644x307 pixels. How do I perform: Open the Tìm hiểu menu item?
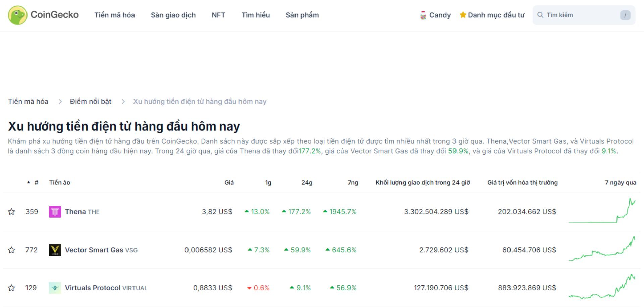[x=256, y=15]
